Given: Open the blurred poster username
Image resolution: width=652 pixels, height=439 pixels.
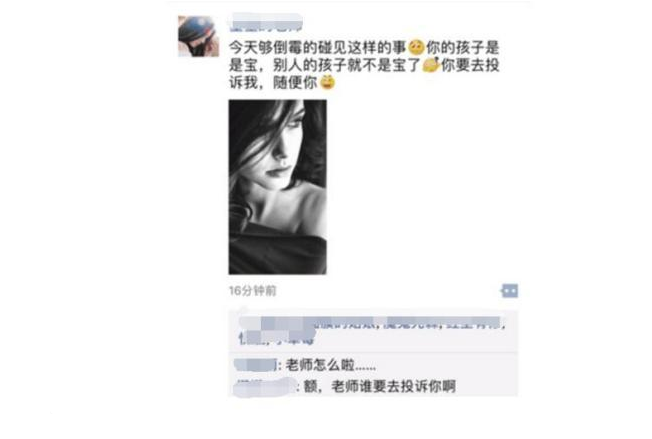Looking at the screenshot, I should pos(266,22).
